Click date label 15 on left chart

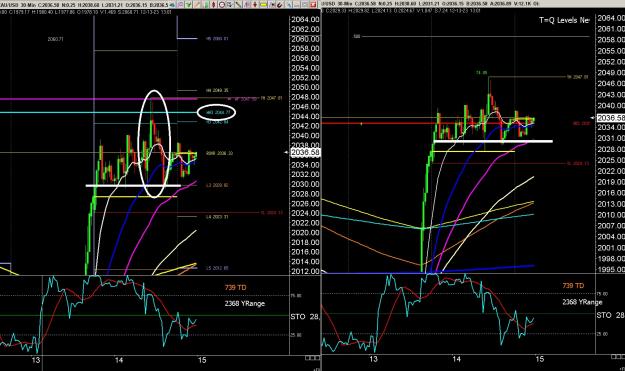point(202,360)
